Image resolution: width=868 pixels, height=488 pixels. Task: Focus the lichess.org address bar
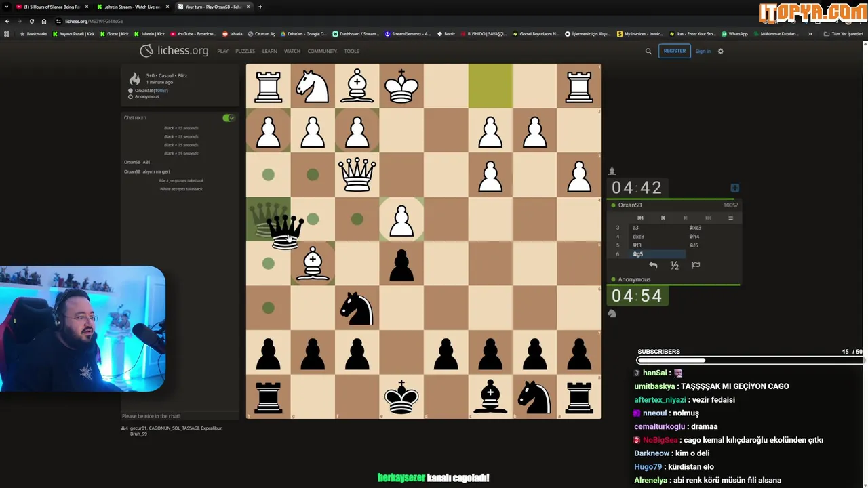[407, 21]
